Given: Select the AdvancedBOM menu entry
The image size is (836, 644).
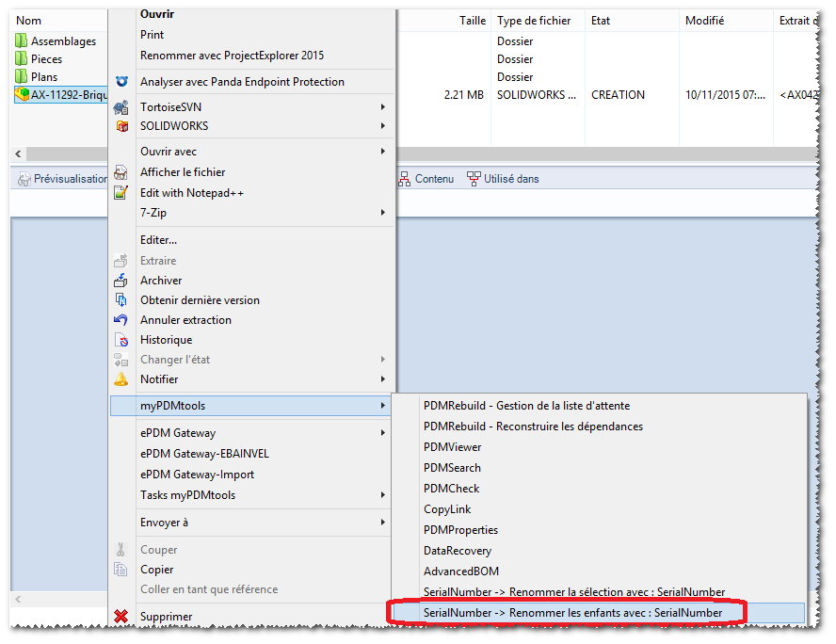Looking at the screenshot, I should 461,572.
